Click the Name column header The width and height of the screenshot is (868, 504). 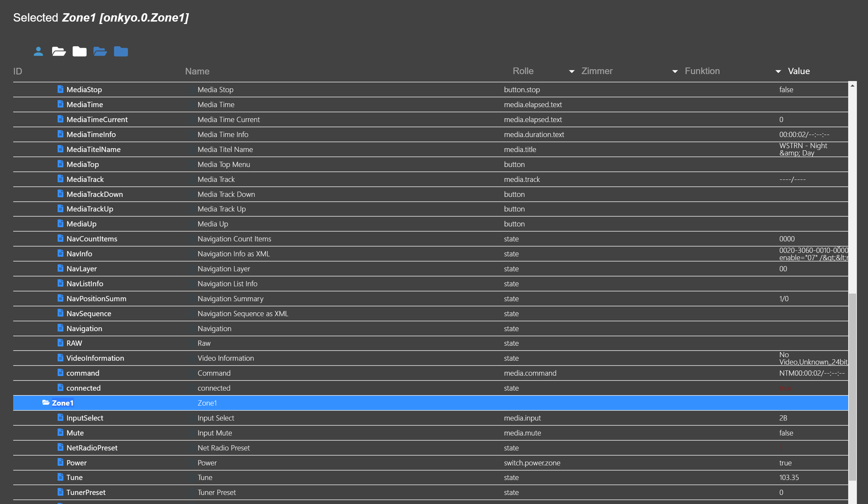pos(197,71)
